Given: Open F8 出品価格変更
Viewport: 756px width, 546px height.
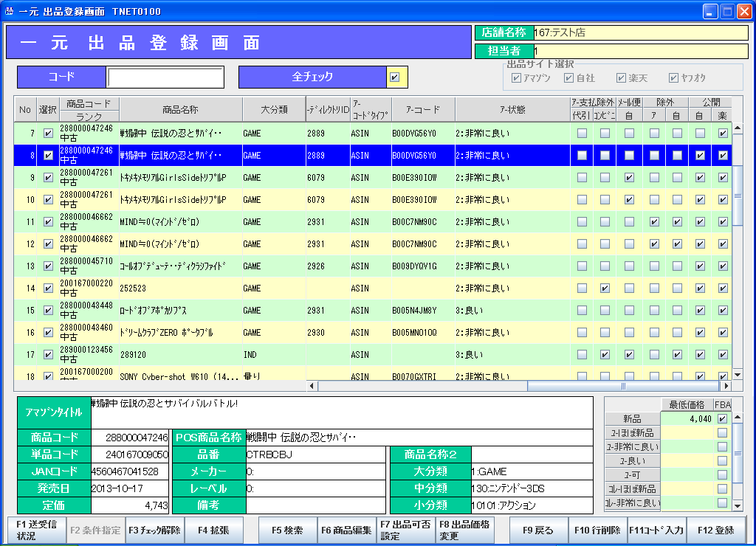Looking at the screenshot, I should [x=464, y=531].
